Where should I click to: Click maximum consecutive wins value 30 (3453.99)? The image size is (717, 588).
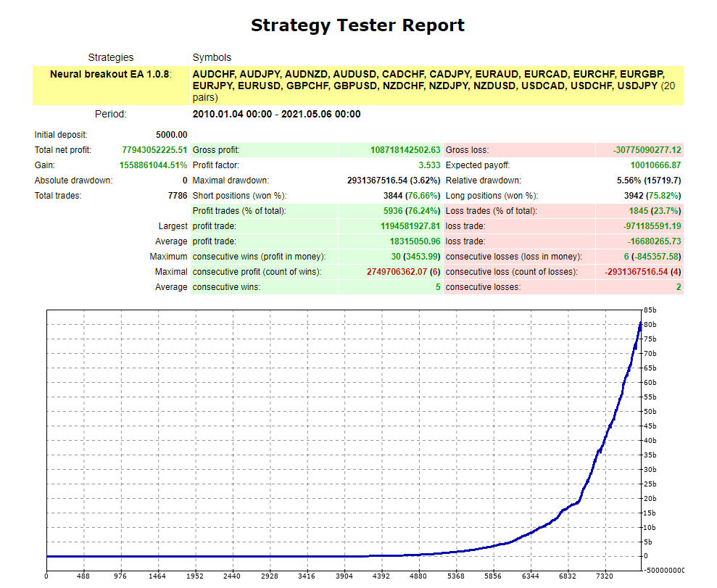point(415,257)
